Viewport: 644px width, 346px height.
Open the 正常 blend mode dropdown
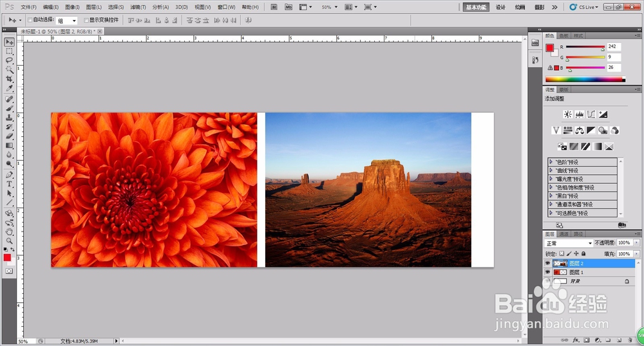569,243
